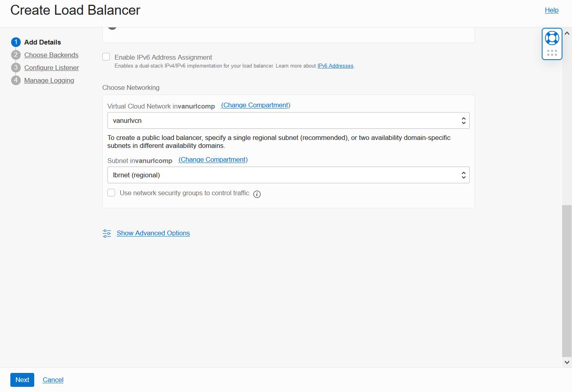Click the Cancel link
The image size is (572, 392).
coord(53,380)
